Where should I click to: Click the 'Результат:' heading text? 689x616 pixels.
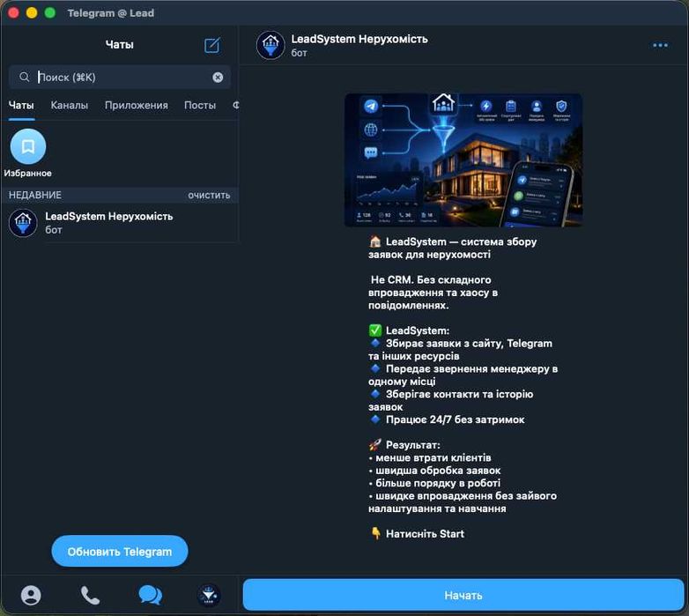click(x=412, y=445)
